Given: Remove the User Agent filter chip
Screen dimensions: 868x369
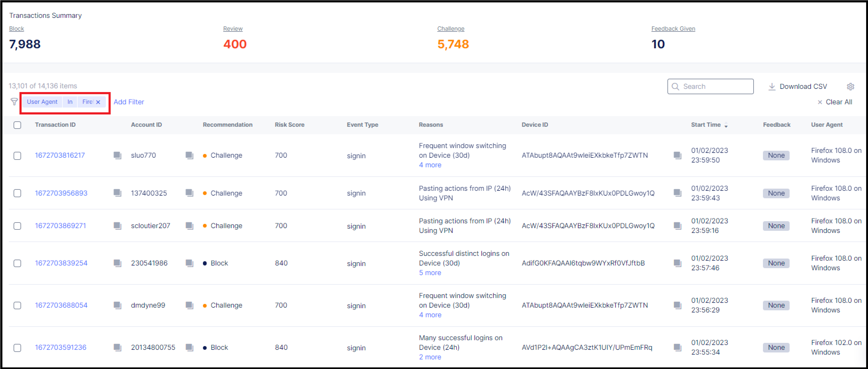Looking at the screenshot, I should coord(98,102).
